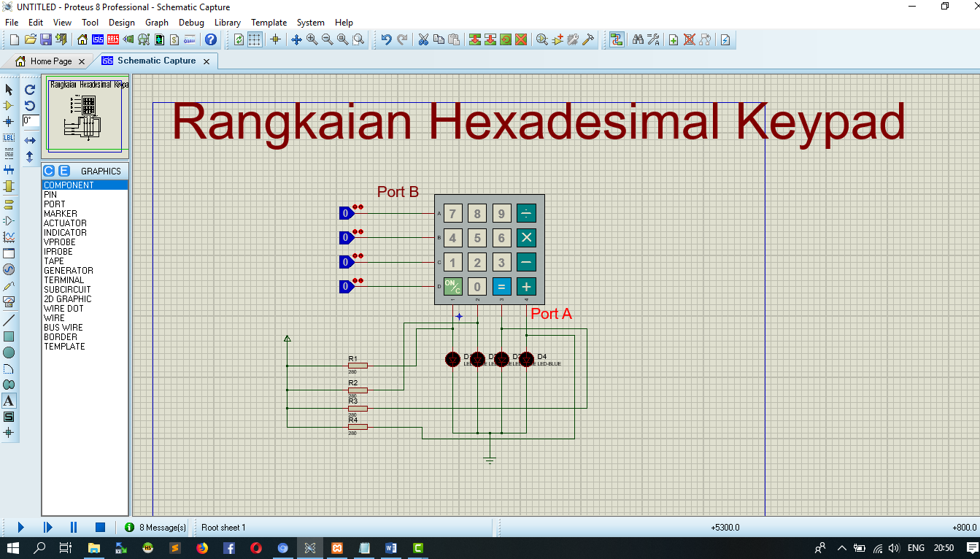The image size is (980, 559).
Task: Toggle the wire autorouter tool
Action: coord(617,39)
